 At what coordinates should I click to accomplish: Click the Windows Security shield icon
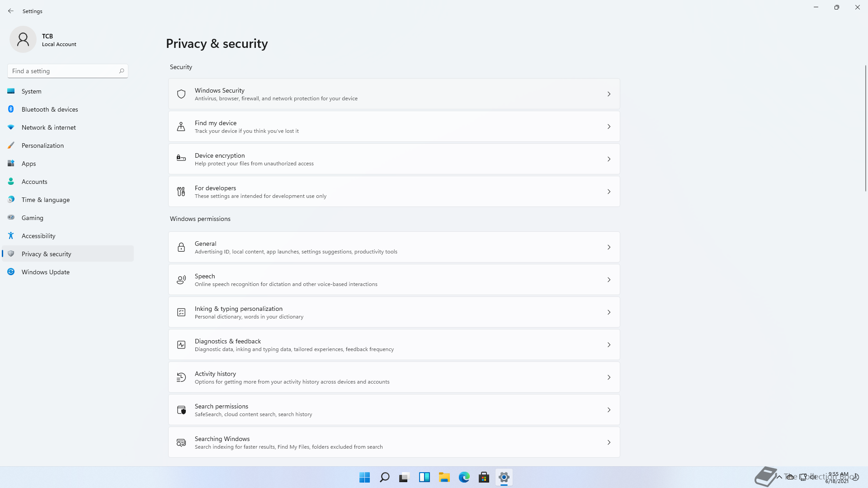pyautogui.click(x=181, y=94)
